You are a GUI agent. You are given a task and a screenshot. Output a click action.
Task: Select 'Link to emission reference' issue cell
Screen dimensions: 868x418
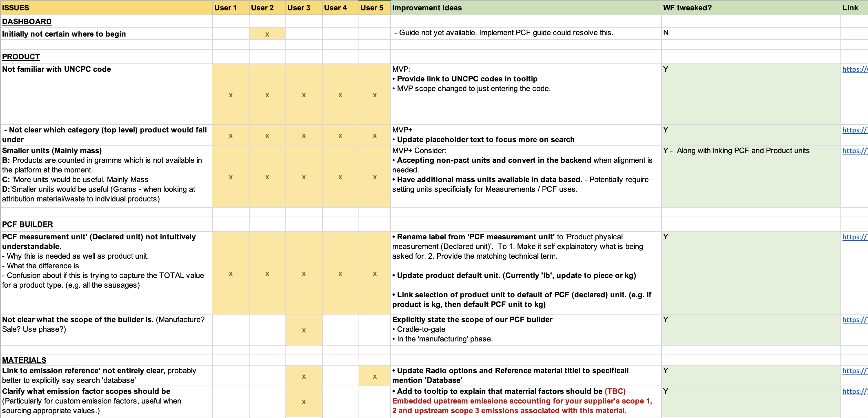coord(106,376)
